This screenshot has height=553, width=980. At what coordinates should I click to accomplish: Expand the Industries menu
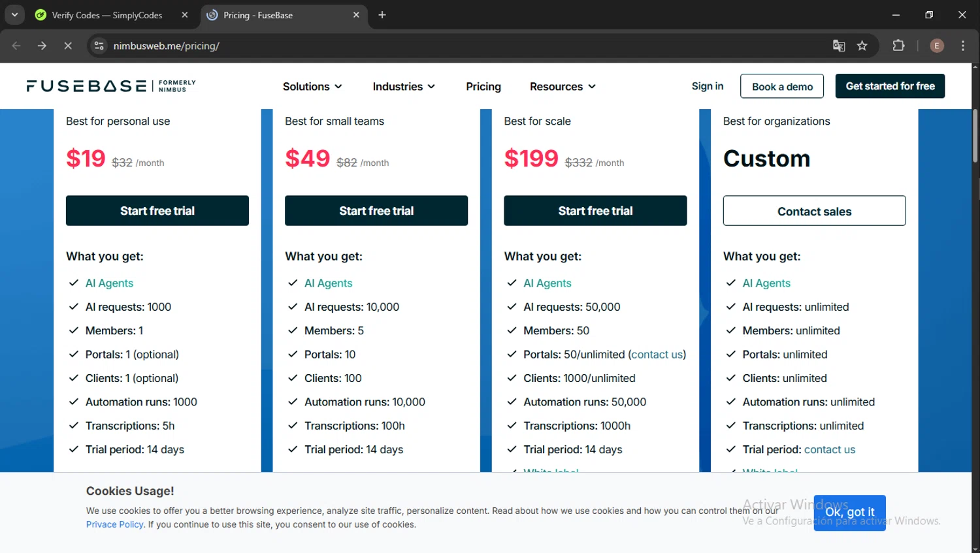pos(404,86)
